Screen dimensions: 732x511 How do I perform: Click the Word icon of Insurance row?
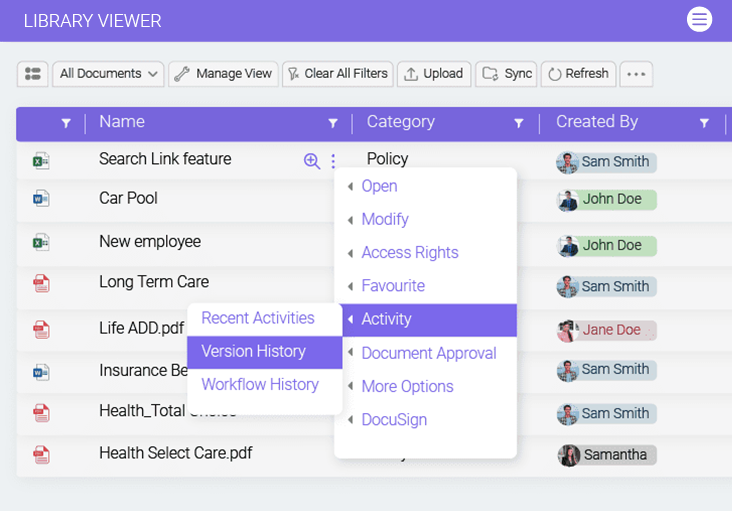click(41, 372)
